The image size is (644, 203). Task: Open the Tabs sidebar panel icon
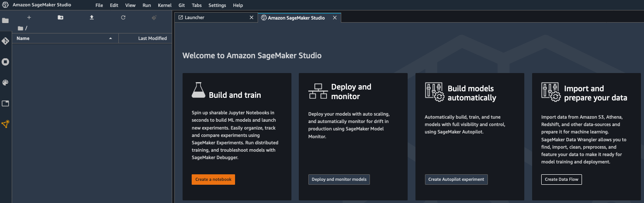point(5,103)
